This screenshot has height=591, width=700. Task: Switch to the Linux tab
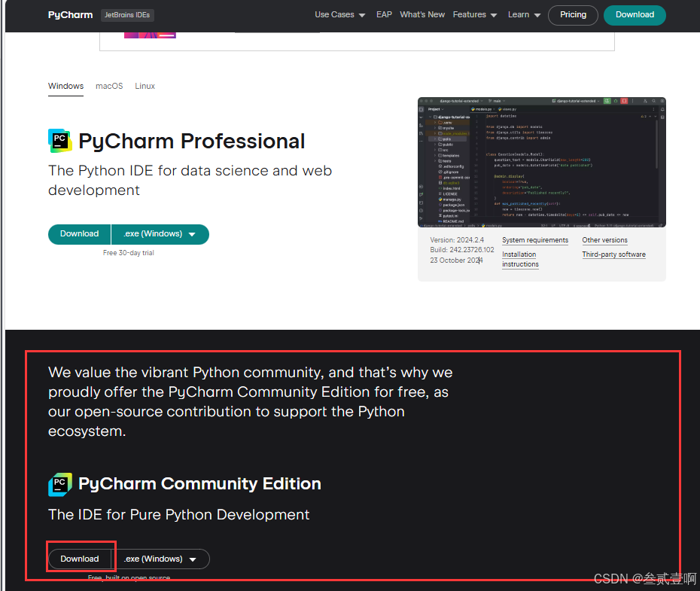(x=145, y=86)
